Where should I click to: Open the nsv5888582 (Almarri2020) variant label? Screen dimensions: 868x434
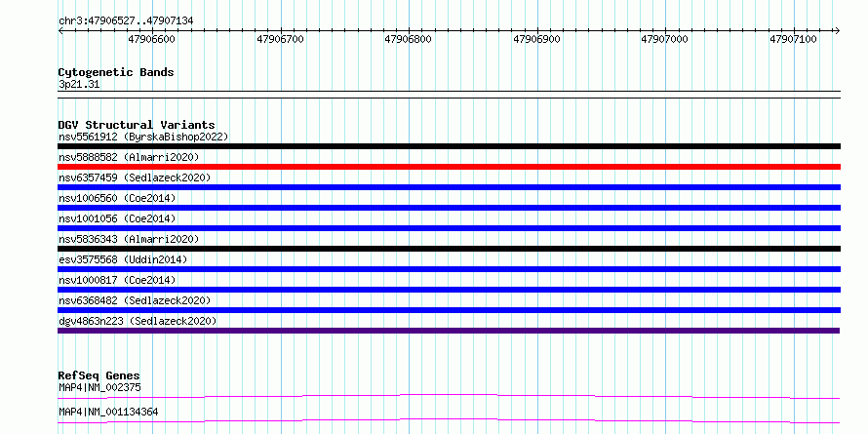pyautogui.click(x=129, y=157)
